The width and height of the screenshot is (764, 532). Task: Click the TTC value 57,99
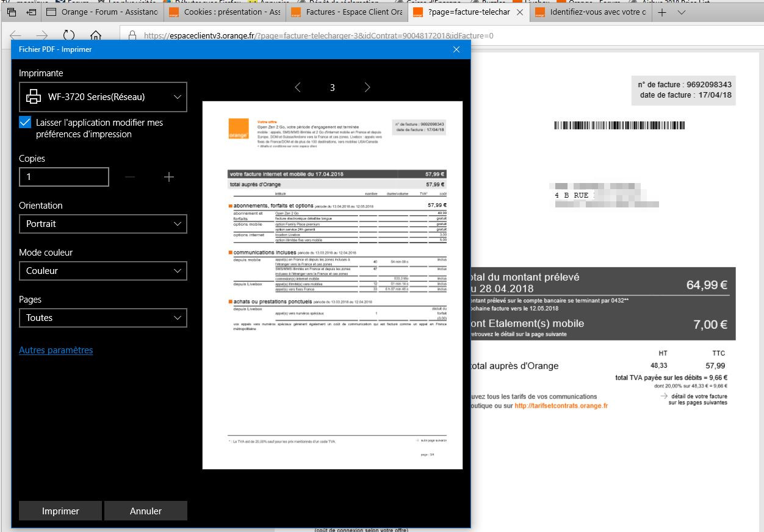pos(715,365)
